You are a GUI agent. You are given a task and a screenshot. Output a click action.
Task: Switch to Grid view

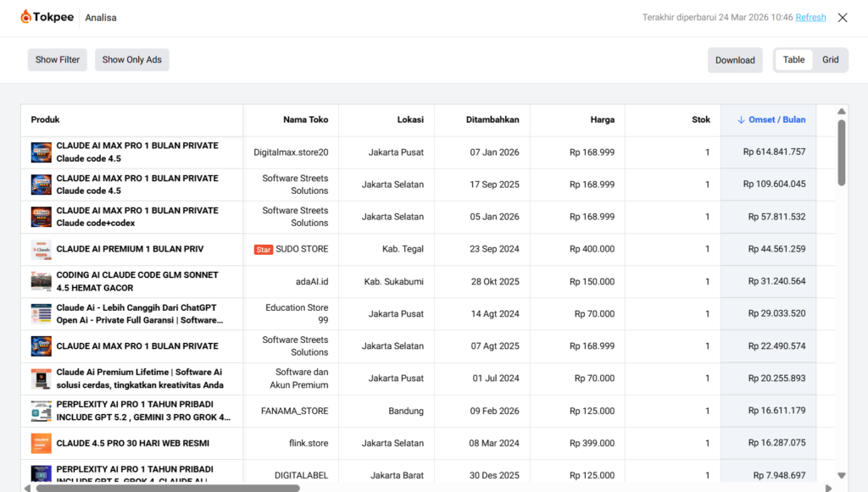tap(830, 60)
